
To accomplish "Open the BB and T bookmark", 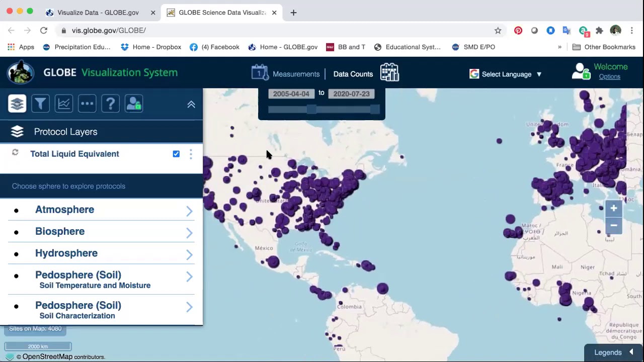I will [346, 47].
